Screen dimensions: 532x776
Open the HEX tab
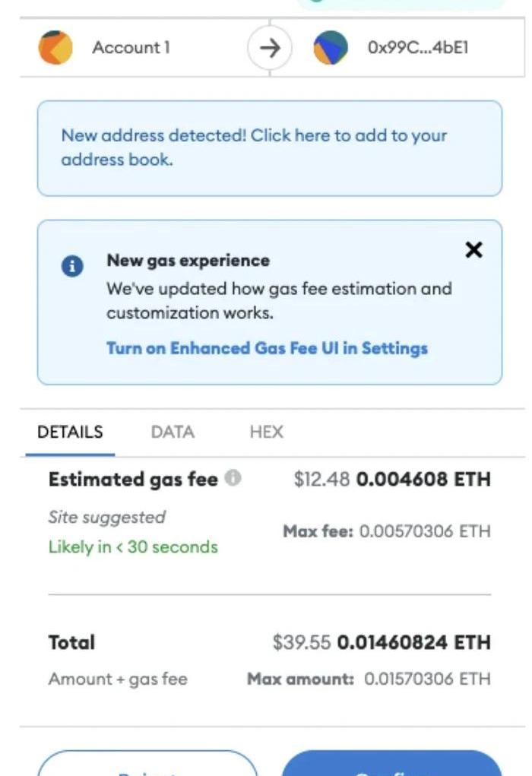(x=266, y=432)
